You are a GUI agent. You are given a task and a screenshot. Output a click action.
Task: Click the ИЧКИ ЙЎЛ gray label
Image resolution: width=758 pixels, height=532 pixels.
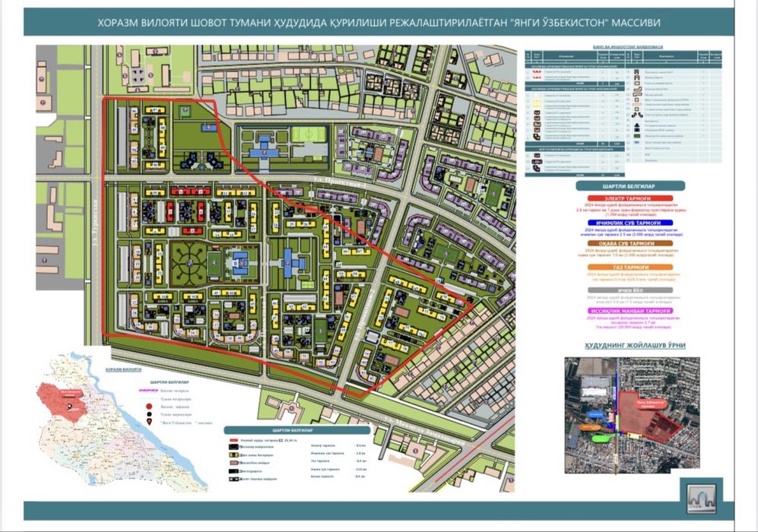click(x=630, y=290)
